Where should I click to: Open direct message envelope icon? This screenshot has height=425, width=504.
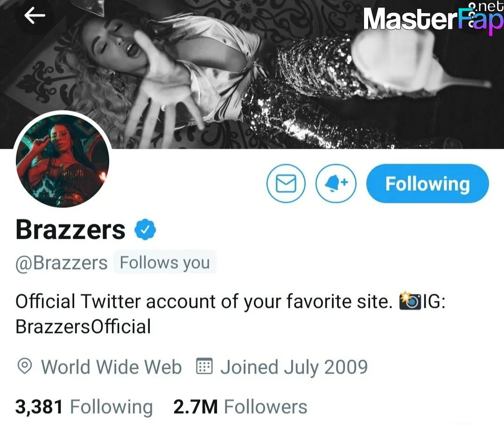click(x=286, y=183)
